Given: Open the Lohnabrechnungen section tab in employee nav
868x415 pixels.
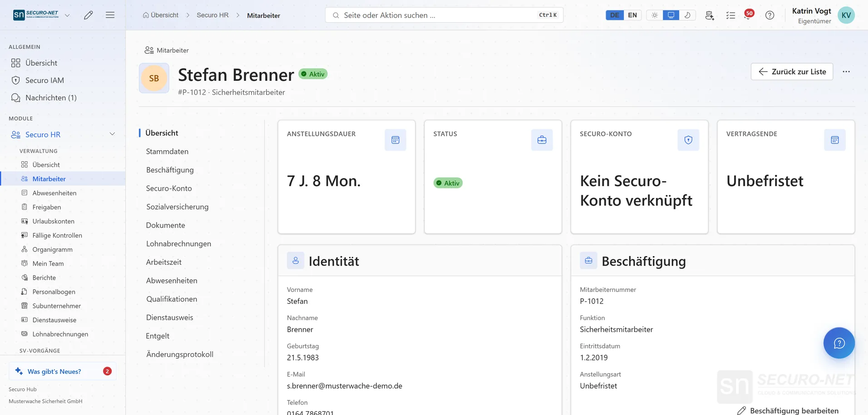Looking at the screenshot, I should click(x=178, y=243).
